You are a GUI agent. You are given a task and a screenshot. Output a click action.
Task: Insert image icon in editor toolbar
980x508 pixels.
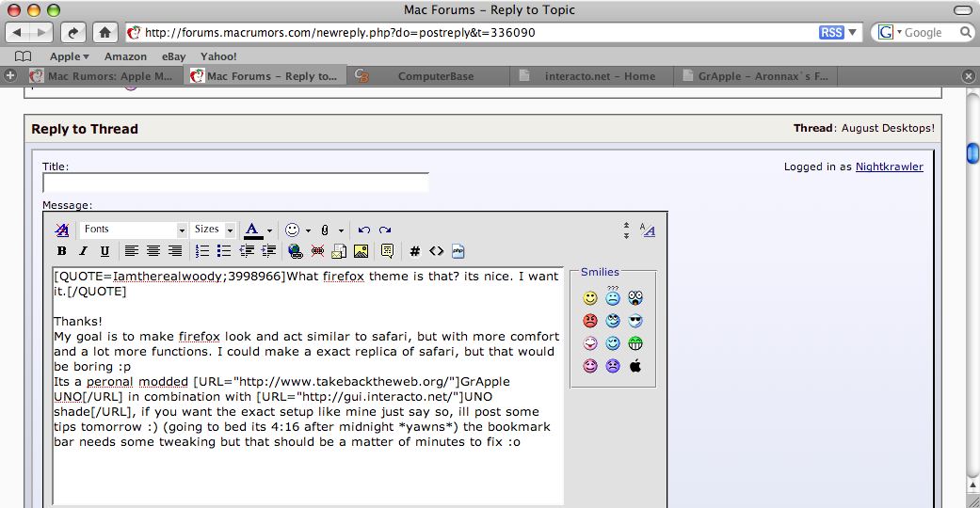tap(361, 251)
